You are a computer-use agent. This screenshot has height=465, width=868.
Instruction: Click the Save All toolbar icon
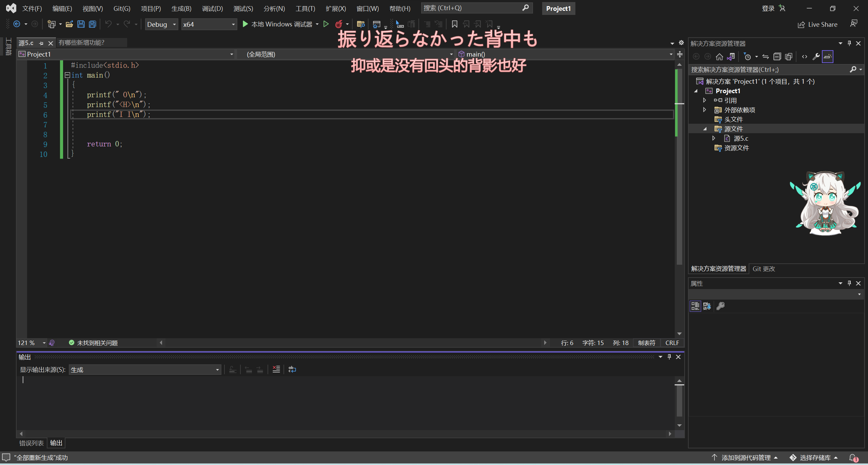click(92, 24)
